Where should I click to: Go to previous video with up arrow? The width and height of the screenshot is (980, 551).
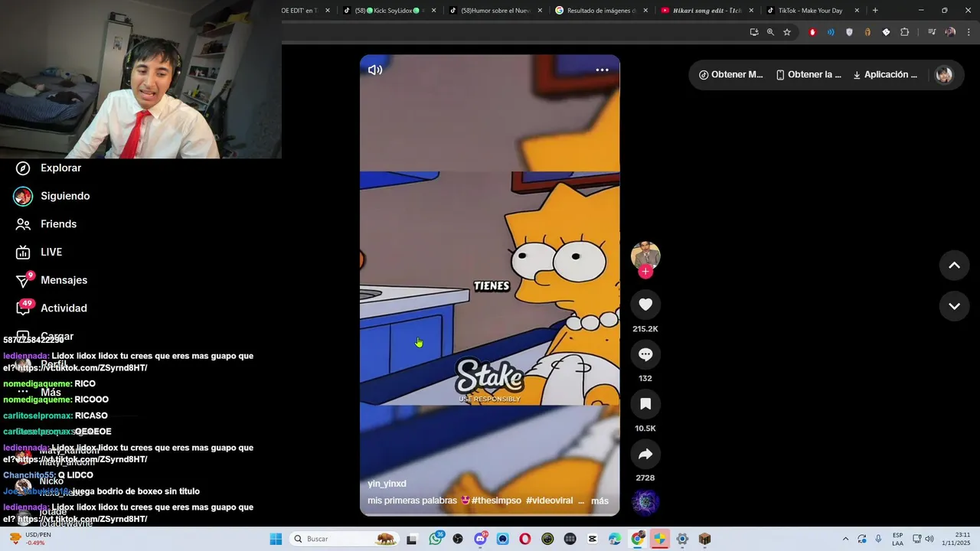point(955,266)
